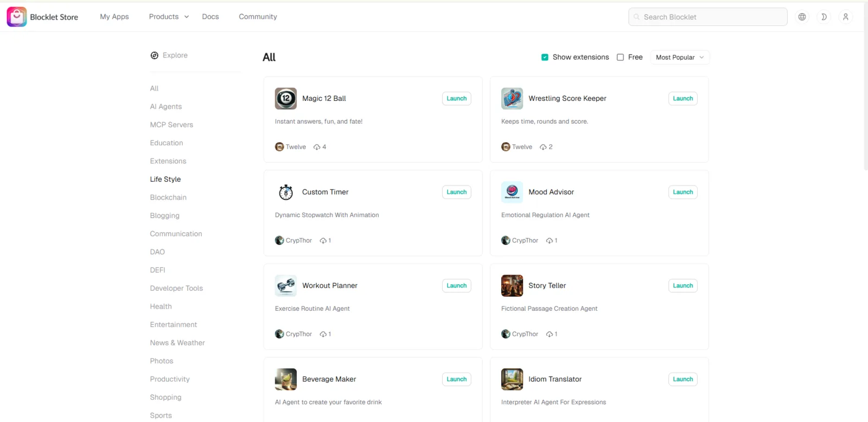Click the Workout Planner dumbbell icon
Screen dimensions: 868x422
[x=286, y=286]
